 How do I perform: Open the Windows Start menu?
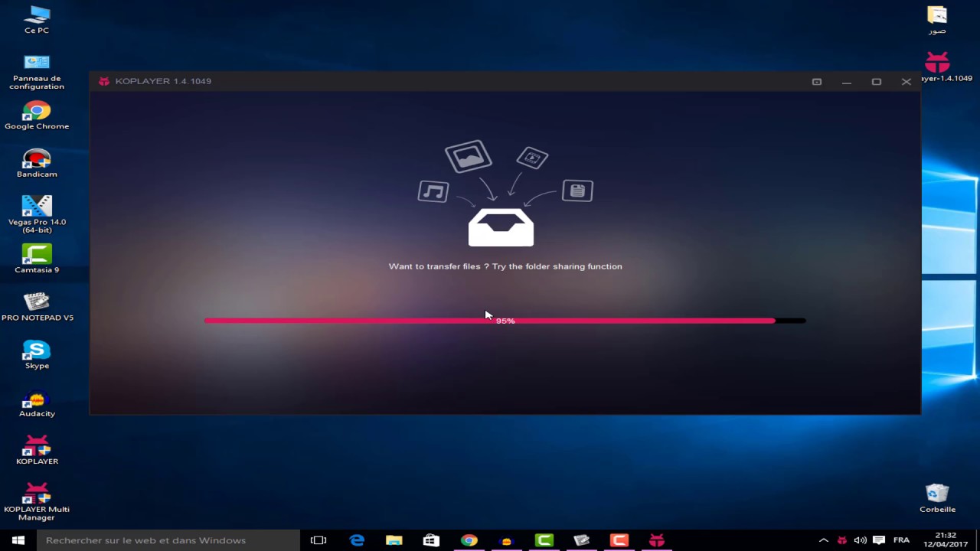tap(18, 540)
